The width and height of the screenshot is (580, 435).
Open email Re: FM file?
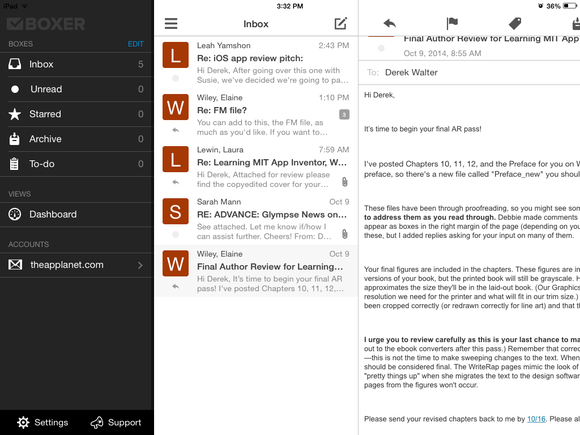pyautogui.click(x=256, y=115)
